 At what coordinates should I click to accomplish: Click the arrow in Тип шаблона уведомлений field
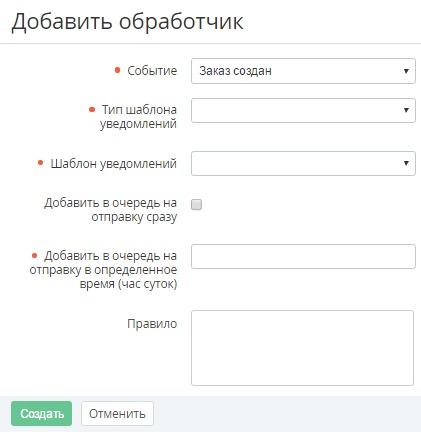point(406,110)
